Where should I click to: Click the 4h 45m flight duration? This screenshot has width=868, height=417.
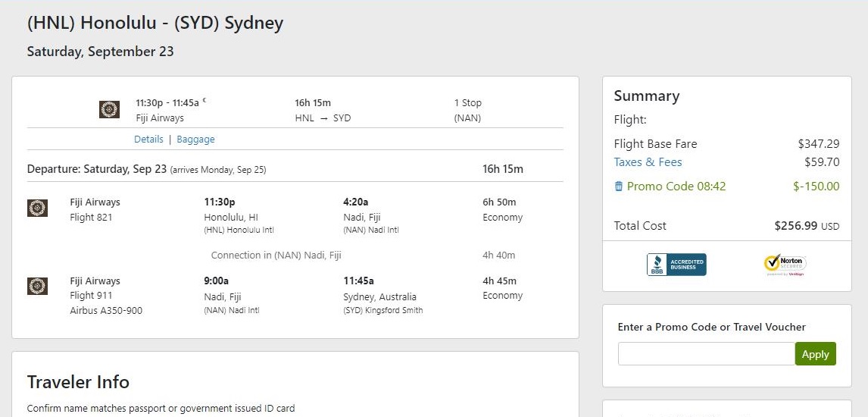pyautogui.click(x=499, y=281)
